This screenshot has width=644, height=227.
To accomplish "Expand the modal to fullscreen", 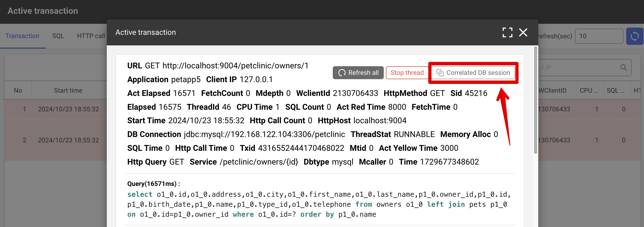I will (x=507, y=32).
